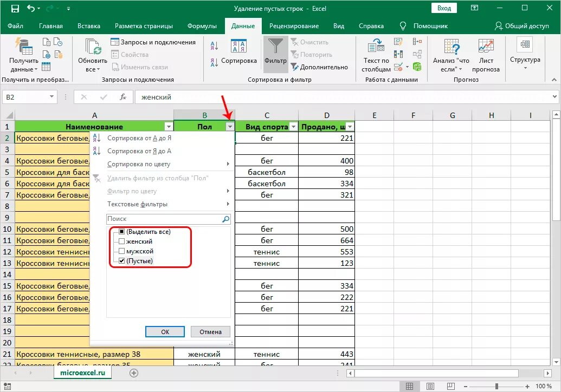Click the Share (Общий доступ) button
The height and width of the screenshot is (392, 561).
click(521, 26)
